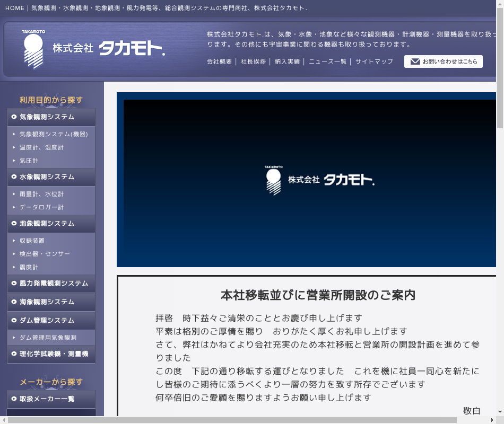
Task: Open the 会社概要 page
Action: pos(219,61)
